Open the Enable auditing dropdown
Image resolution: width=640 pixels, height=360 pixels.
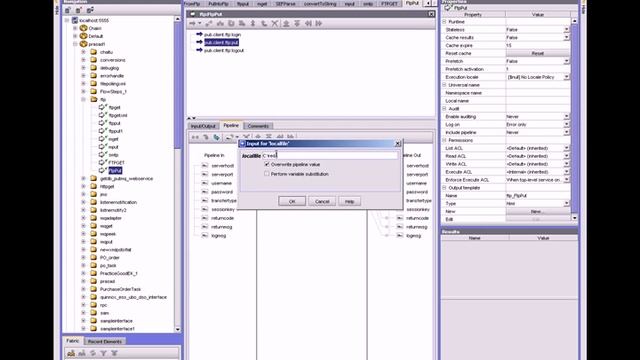click(566, 117)
